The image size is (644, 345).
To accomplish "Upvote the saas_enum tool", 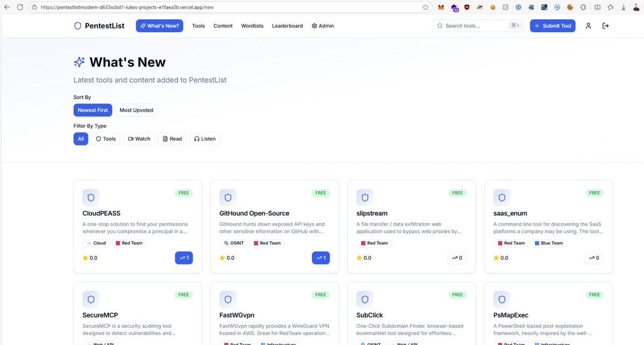I will click(x=593, y=258).
